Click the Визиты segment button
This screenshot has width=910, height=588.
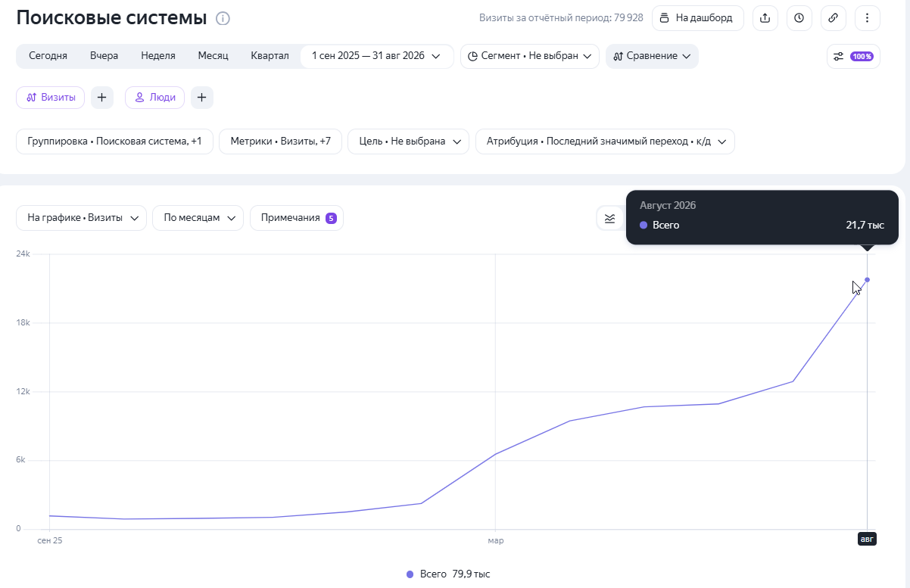(51, 98)
